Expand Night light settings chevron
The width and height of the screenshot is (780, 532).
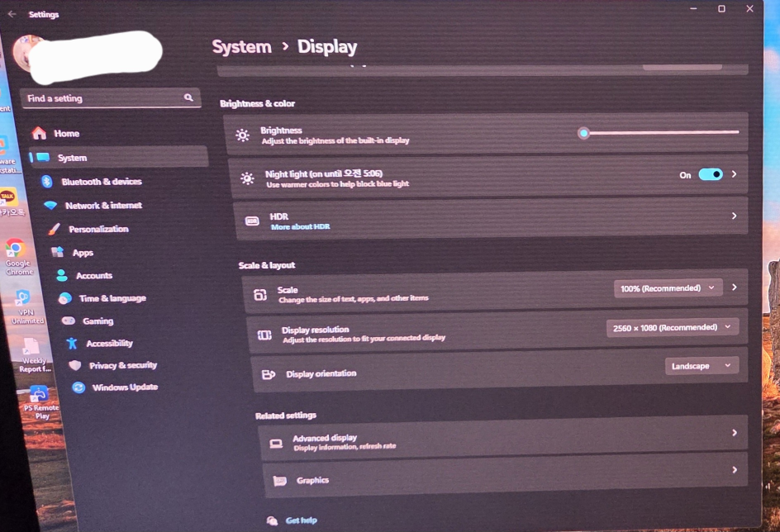[735, 174]
